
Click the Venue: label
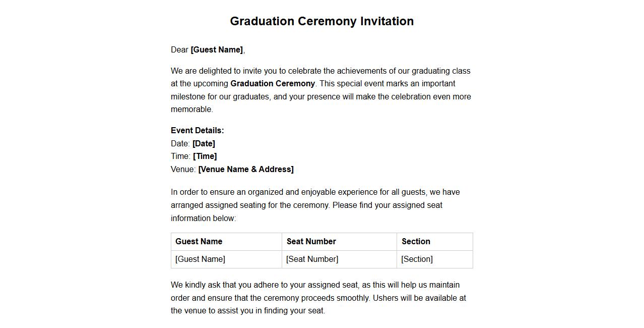pos(183,170)
